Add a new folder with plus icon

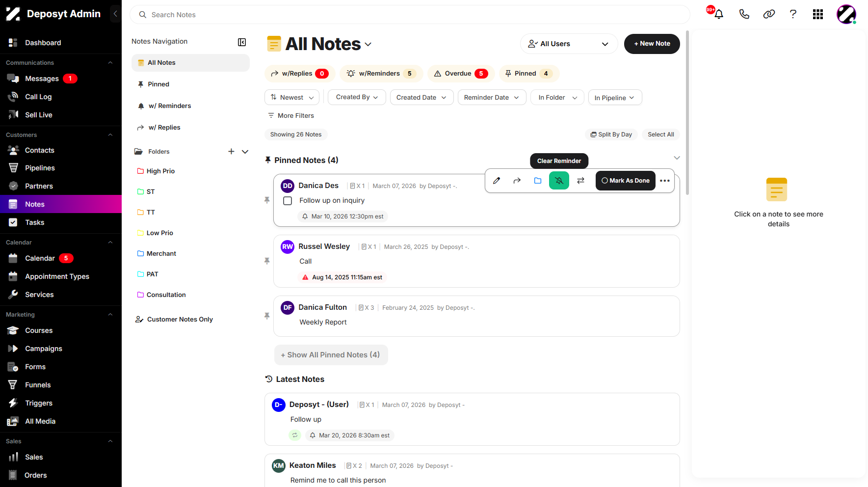tap(231, 152)
